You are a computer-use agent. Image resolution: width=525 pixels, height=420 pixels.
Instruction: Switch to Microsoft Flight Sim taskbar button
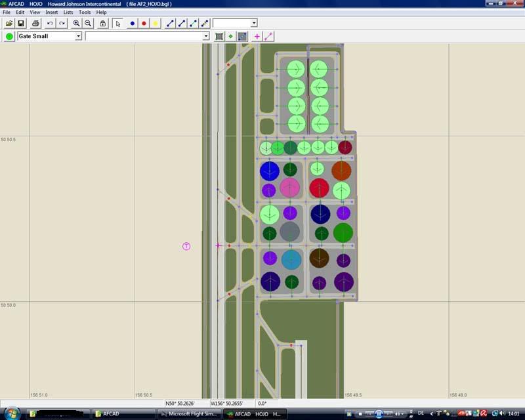tap(189, 414)
